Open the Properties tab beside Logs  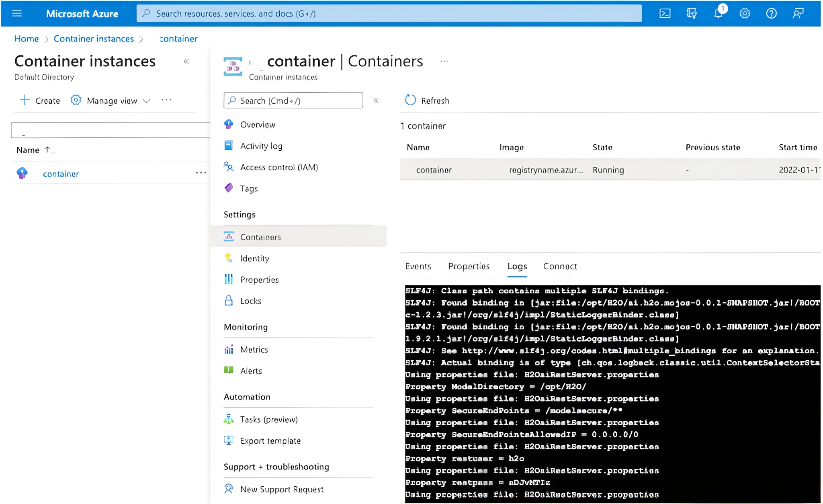(x=469, y=266)
